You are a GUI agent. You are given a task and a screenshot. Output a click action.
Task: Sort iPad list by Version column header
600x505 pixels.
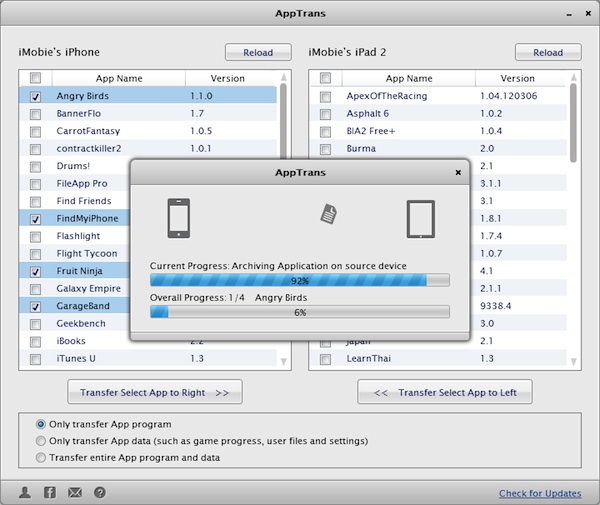(517, 78)
